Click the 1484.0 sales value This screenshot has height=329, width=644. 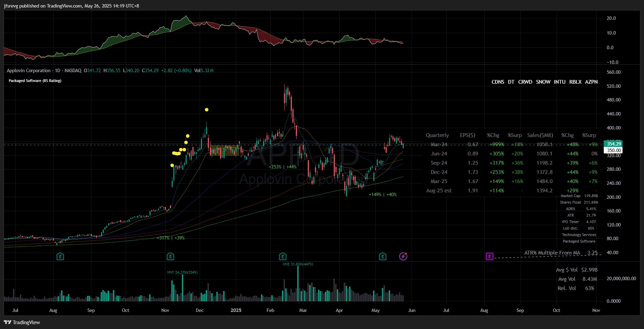(x=544, y=181)
